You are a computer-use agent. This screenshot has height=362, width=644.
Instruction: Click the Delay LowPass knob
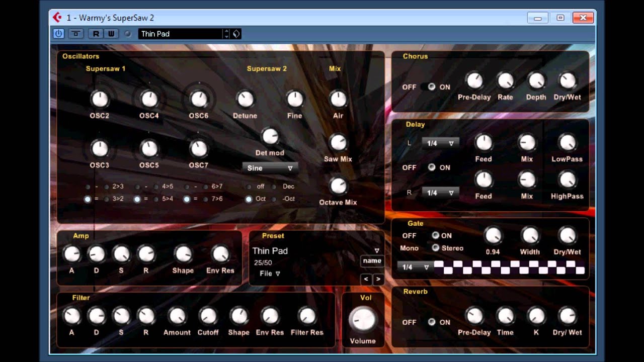567,143
